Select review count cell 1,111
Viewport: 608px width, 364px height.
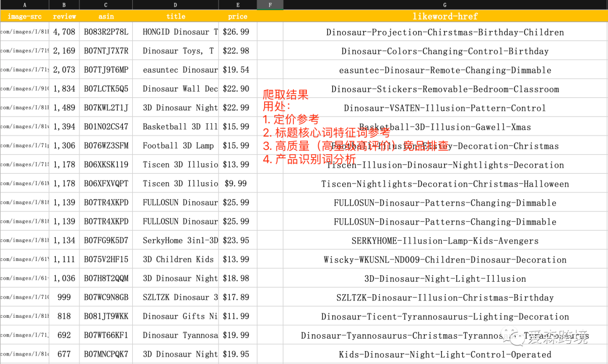pos(64,260)
